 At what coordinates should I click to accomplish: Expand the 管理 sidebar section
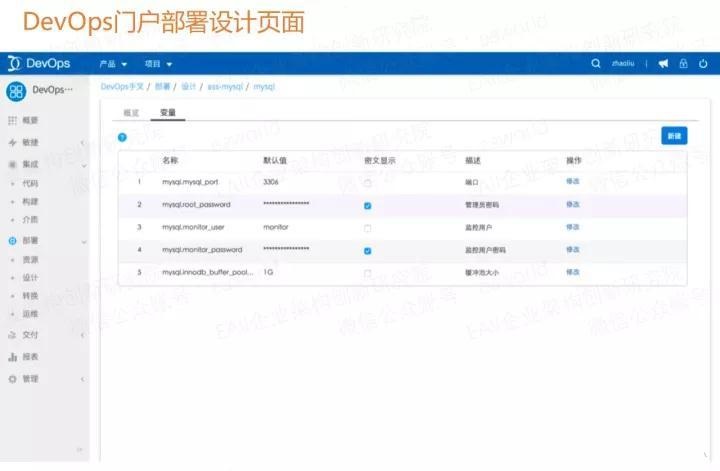pos(30,379)
